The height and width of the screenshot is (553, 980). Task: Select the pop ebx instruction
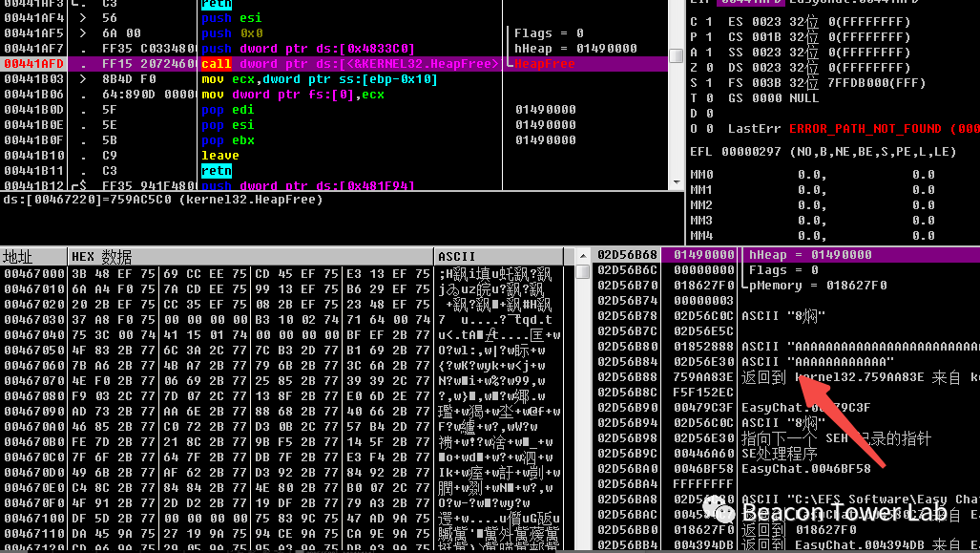(x=227, y=140)
